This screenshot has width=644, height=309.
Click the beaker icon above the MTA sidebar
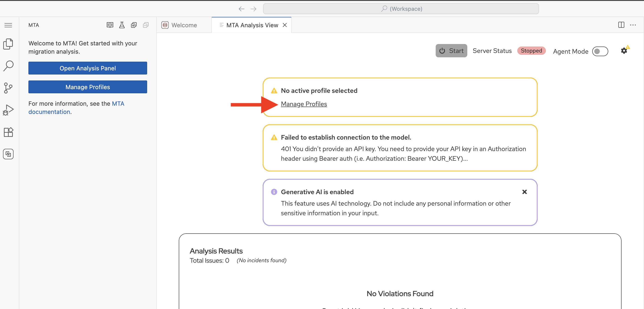pos(122,25)
